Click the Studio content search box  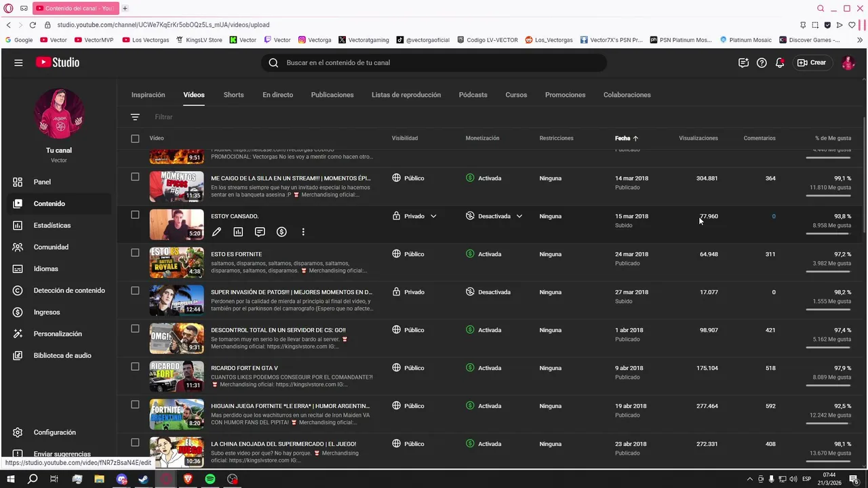pos(434,62)
